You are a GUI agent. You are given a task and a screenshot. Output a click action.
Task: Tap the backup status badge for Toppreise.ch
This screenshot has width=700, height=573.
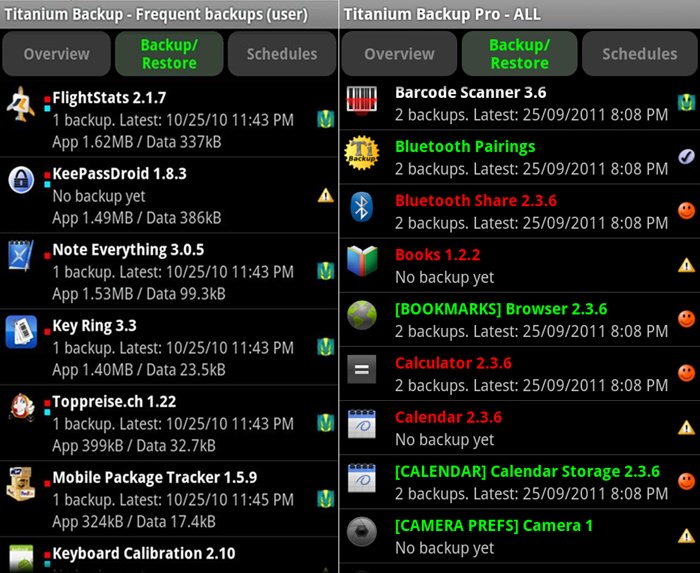pyautogui.click(x=326, y=423)
